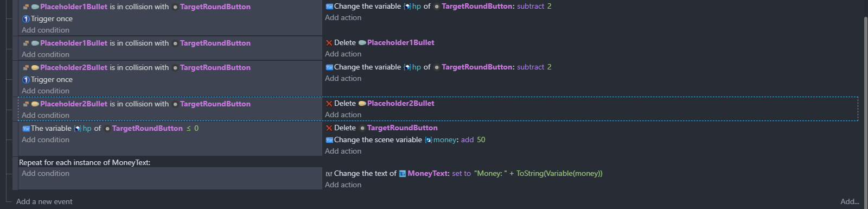Click 'Add action' under Delete Placeholder2Bullet
Viewport: 868px width, 209px height.
(343, 115)
